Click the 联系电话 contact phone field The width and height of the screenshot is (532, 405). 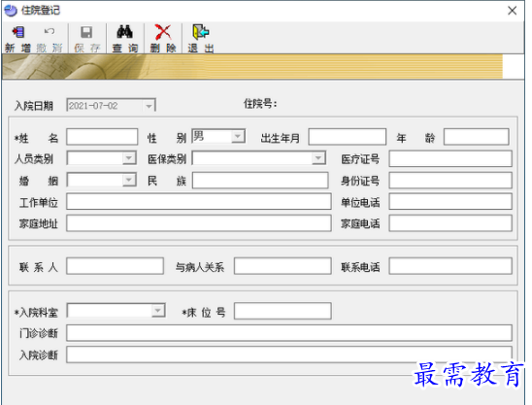[x=450, y=266]
